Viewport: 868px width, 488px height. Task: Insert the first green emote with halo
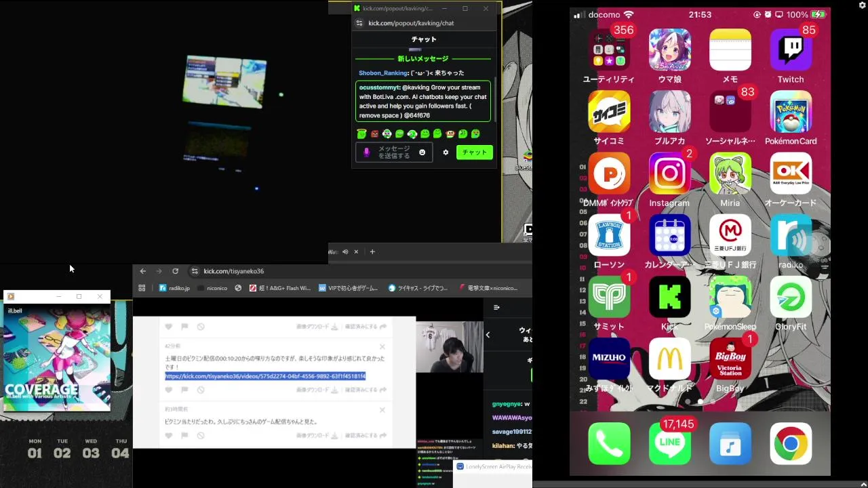(x=362, y=134)
